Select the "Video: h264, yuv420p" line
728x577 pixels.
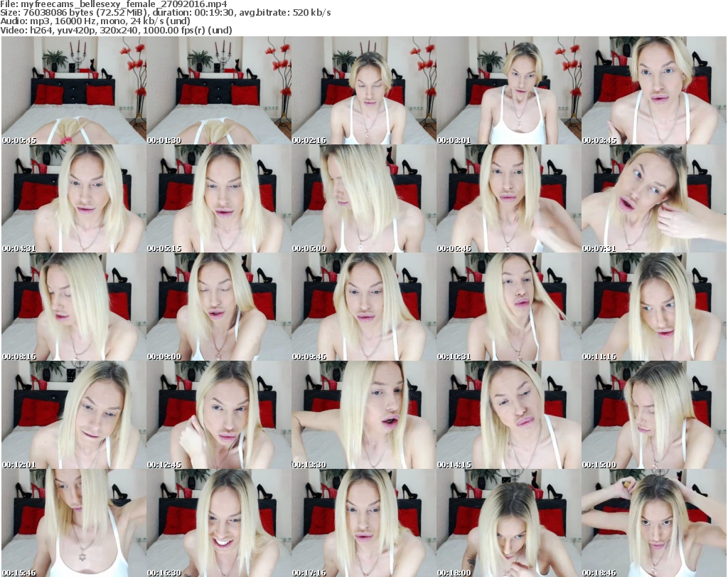pos(116,30)
